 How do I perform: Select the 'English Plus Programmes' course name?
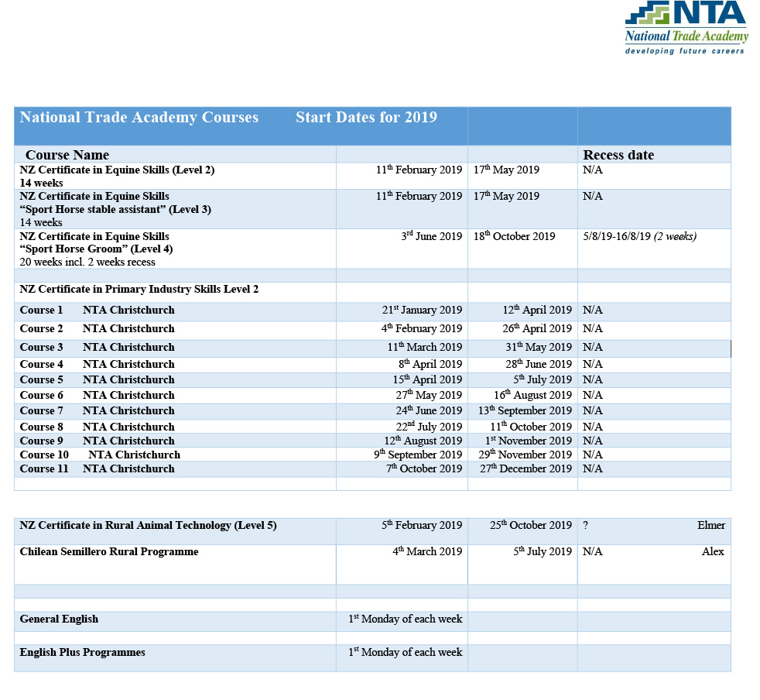tap(82, 652)
